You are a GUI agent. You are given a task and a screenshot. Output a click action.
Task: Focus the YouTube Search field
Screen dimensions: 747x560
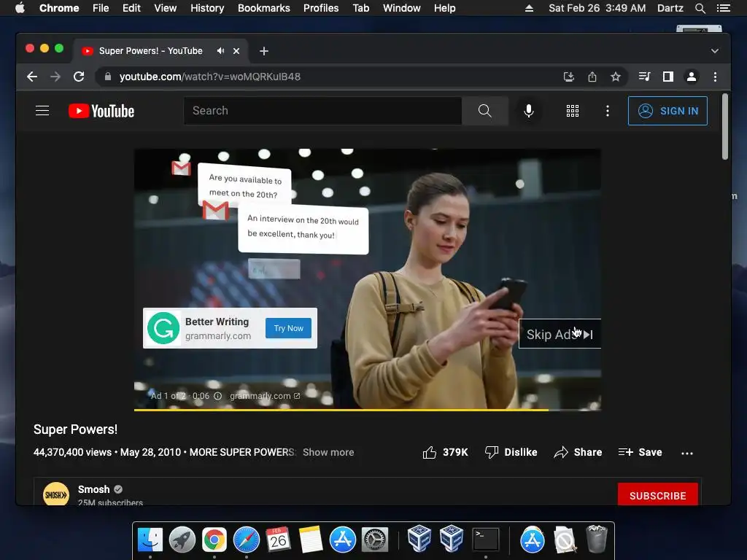pos(322,111)
